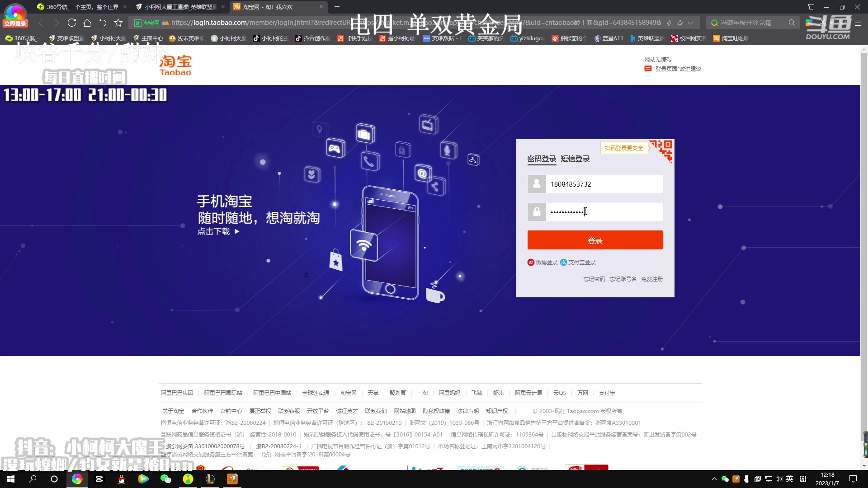Open 主播中心 bookmark
Viewport: 868px width, 488px height.
(x=148, y=38)
